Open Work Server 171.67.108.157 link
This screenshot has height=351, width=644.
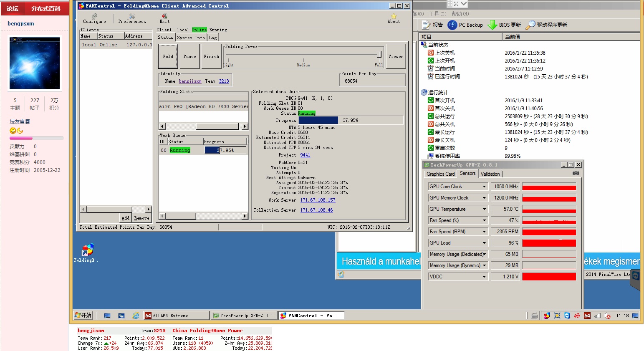coord(318,200)
